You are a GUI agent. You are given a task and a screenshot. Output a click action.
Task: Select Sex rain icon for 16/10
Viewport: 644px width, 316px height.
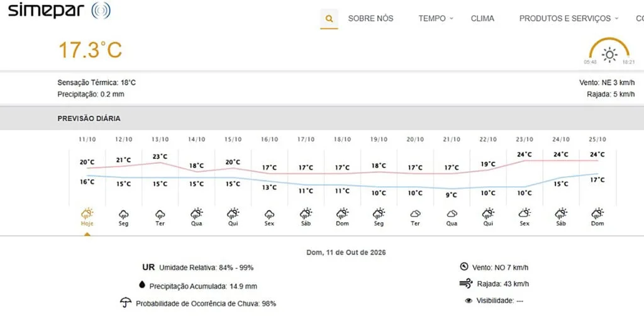[269, 213]
